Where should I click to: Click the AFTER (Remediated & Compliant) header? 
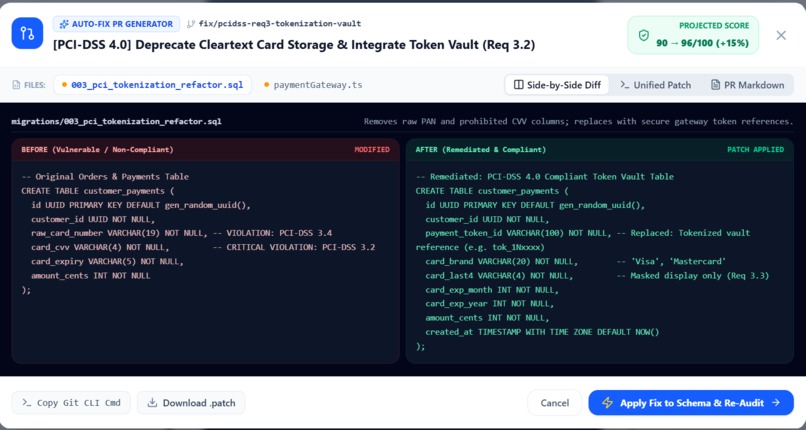point(481,149)
